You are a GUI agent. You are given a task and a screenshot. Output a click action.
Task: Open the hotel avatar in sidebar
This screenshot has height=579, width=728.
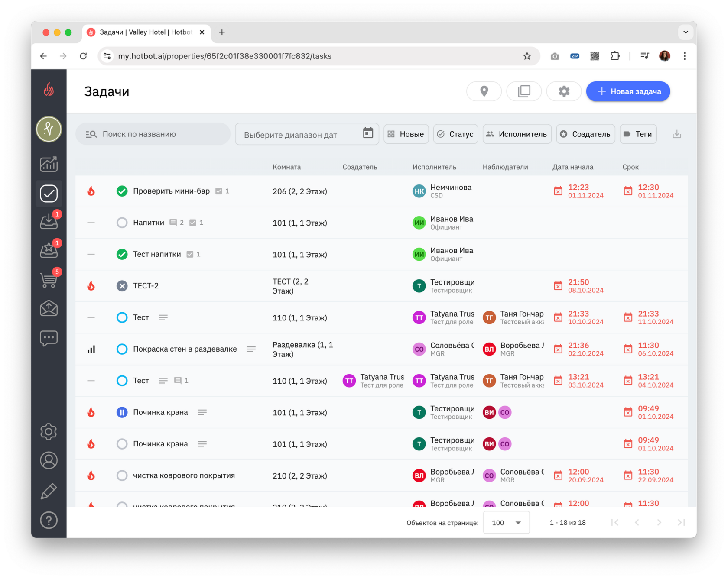pyautogui.click(x=49, y=129)
